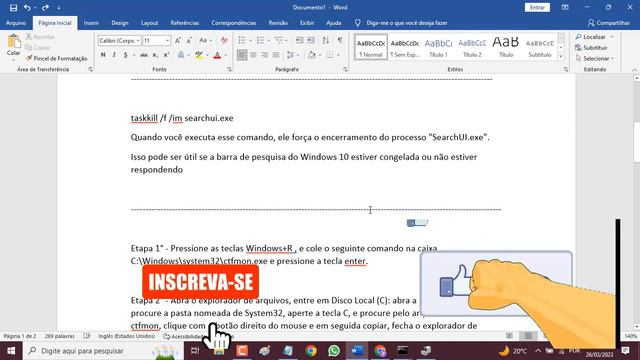The image size is (640, 360).
Task: Toggle bold with the N button
Action: 103,55
